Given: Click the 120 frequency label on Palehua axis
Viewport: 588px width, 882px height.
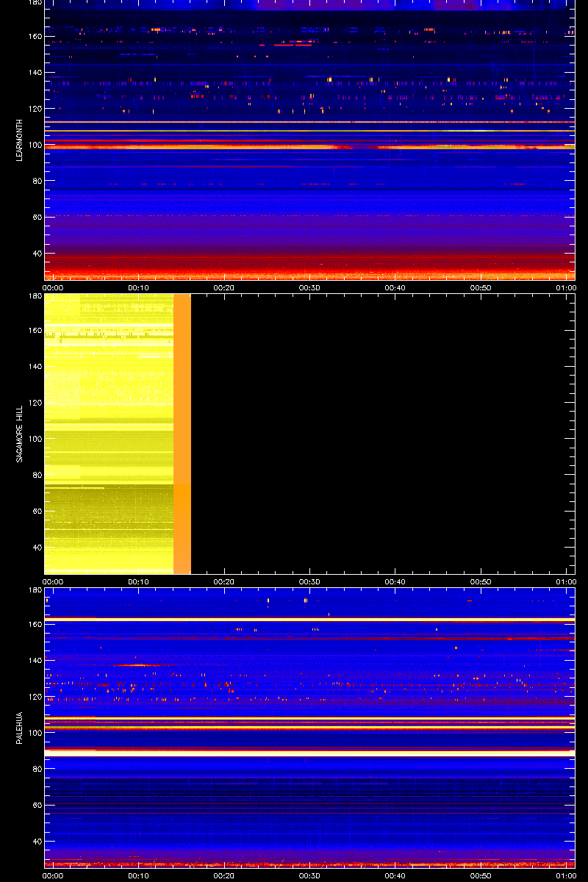Looking at the screenshot, I should (x=34, y=697).
